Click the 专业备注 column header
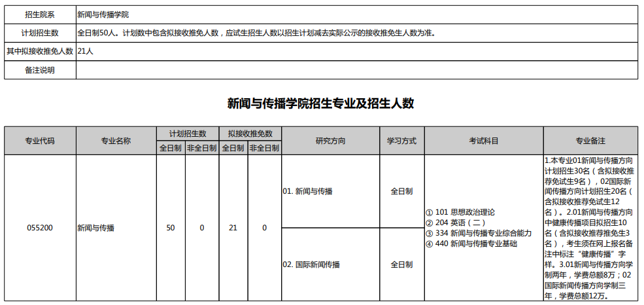This screenshot has width=644, height=305. (x=590, y=141)
